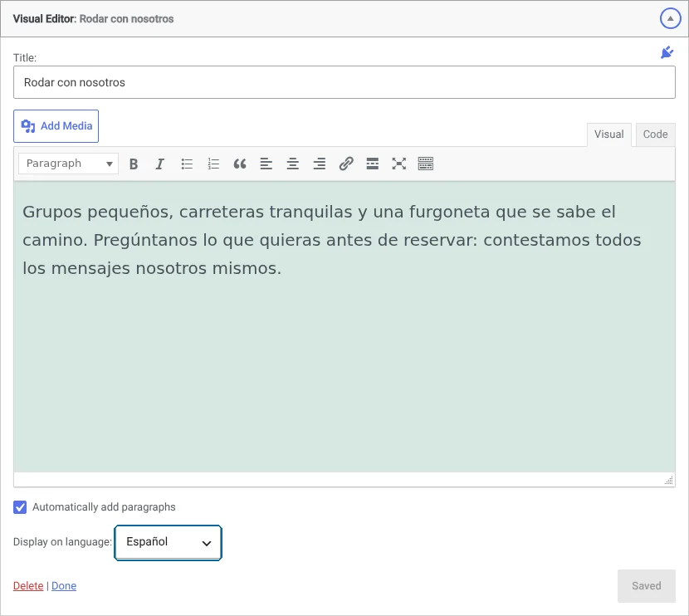Image resolution: width=689 pixels, height=616 pixels.
Task: Uncheck Automatically add paragraphs
Action: coord(20,507)
